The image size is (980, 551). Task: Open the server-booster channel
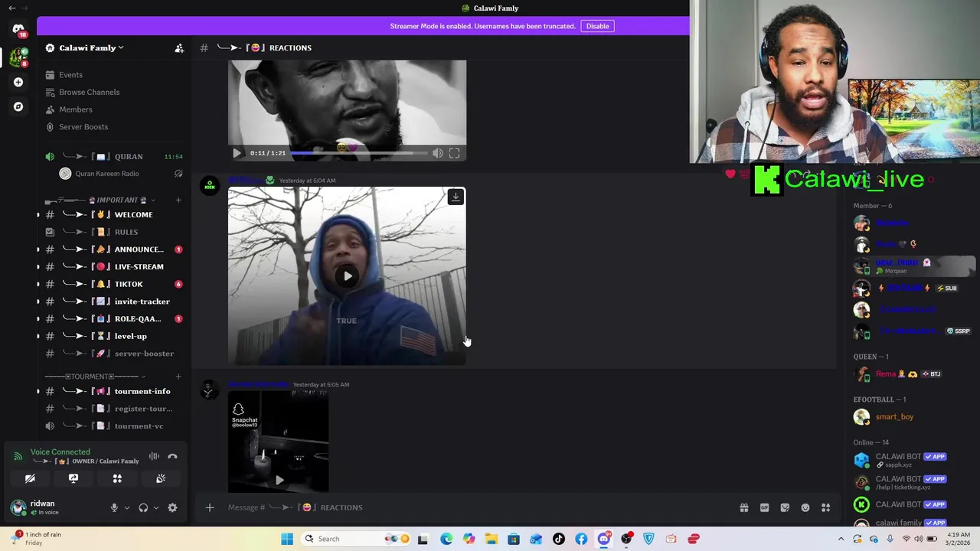point(115,354)
